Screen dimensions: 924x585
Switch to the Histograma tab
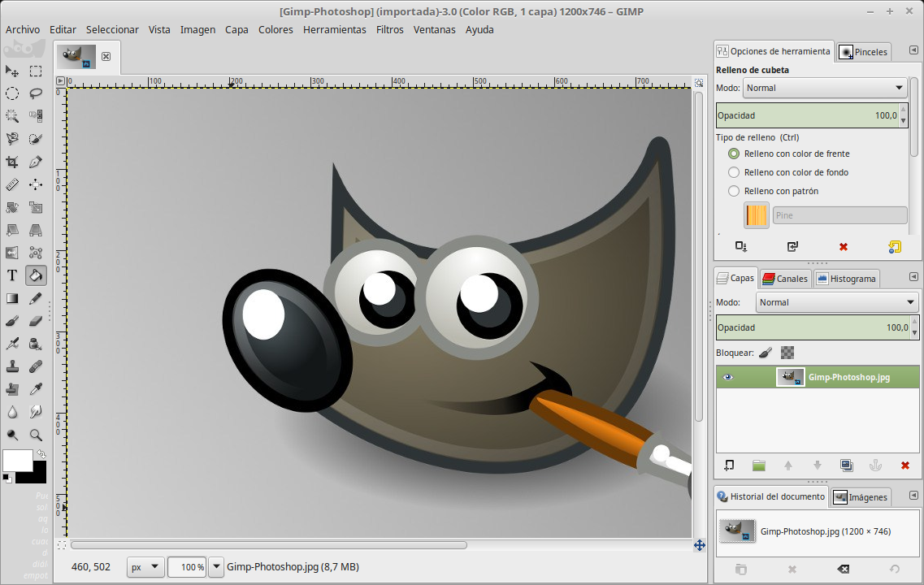coord(846,279)
